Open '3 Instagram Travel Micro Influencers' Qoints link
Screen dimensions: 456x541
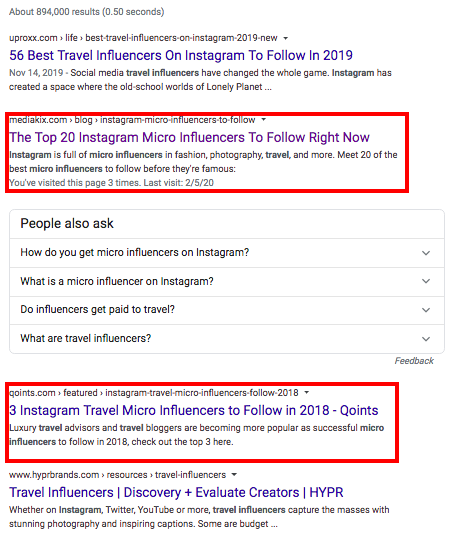194,410
